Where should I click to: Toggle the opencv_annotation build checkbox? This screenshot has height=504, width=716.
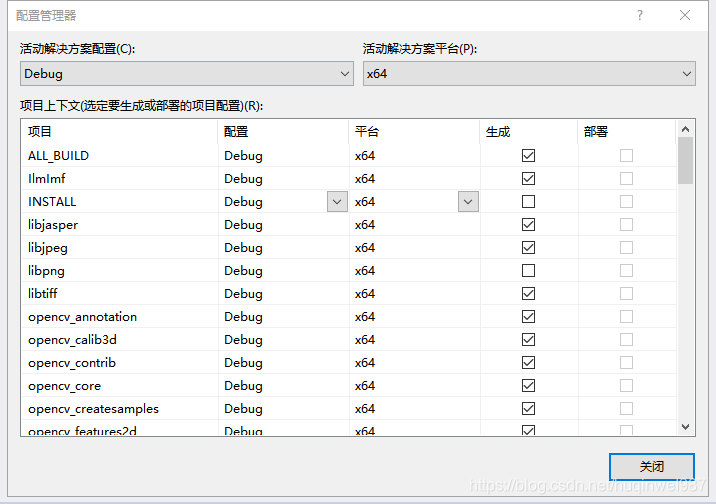pyautogui.click(x=528, y=316)
